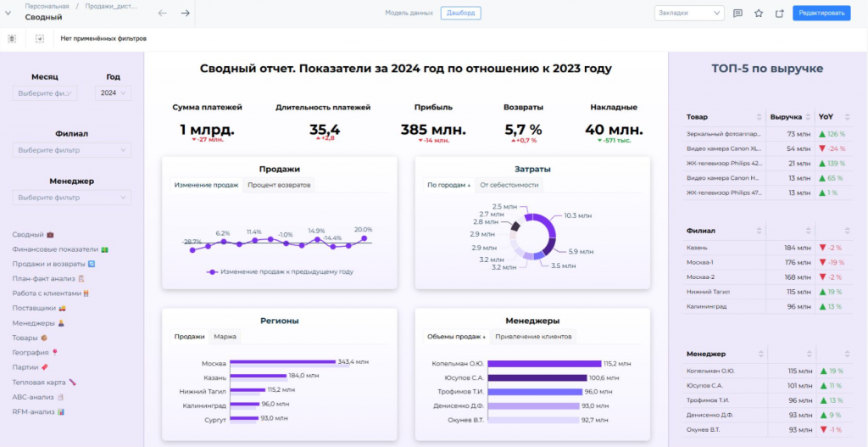Select Окунев В.Т. row in Менеджер table

click(767, 430)
